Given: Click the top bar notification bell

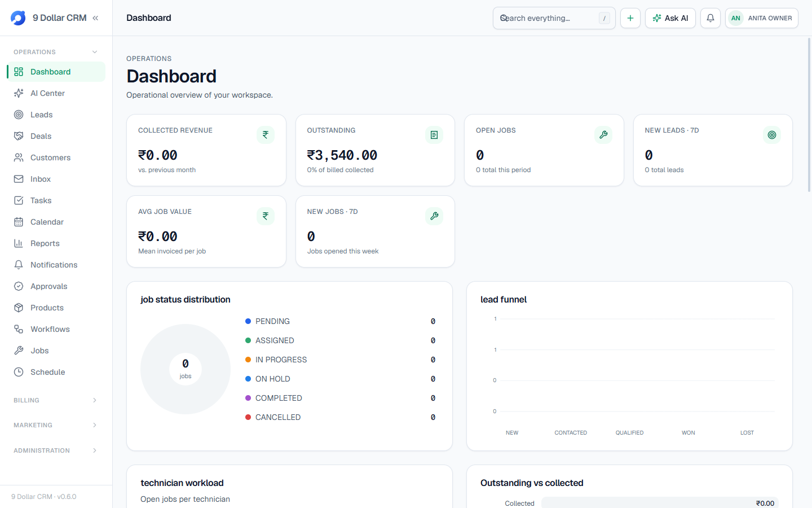Looking at the screenshot, I should [710, 18].
